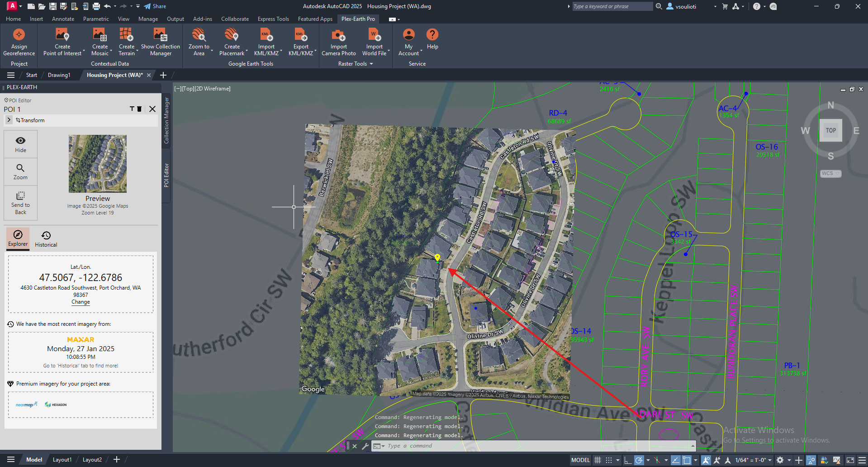
Task: Click Zoom button in POI Editor
Action: [x=20, y=172]
